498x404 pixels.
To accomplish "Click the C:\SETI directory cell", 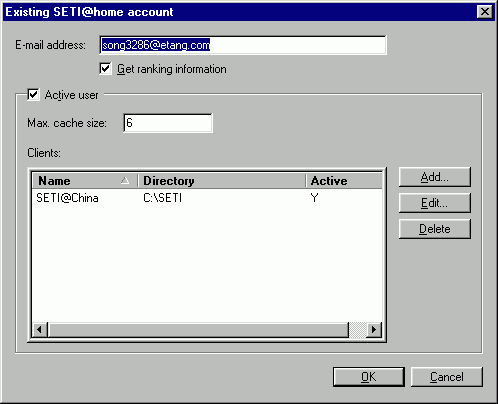I will [163, 198].
